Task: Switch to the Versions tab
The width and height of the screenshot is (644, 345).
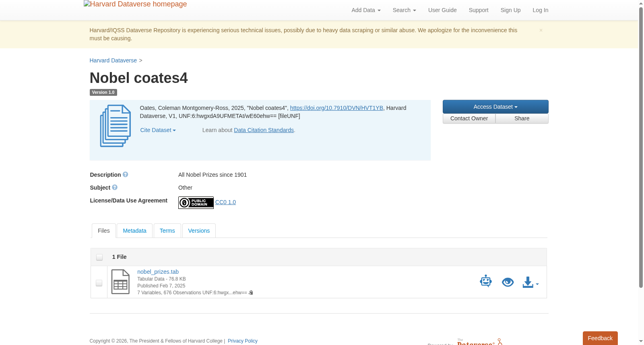Action: [199, 231]
